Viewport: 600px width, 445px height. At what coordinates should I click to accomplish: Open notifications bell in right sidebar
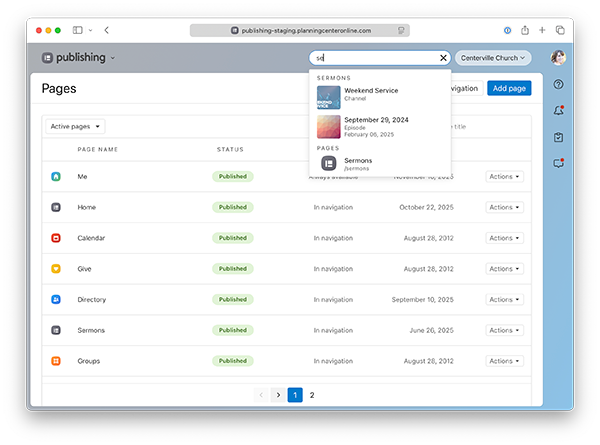coord(558,110)
